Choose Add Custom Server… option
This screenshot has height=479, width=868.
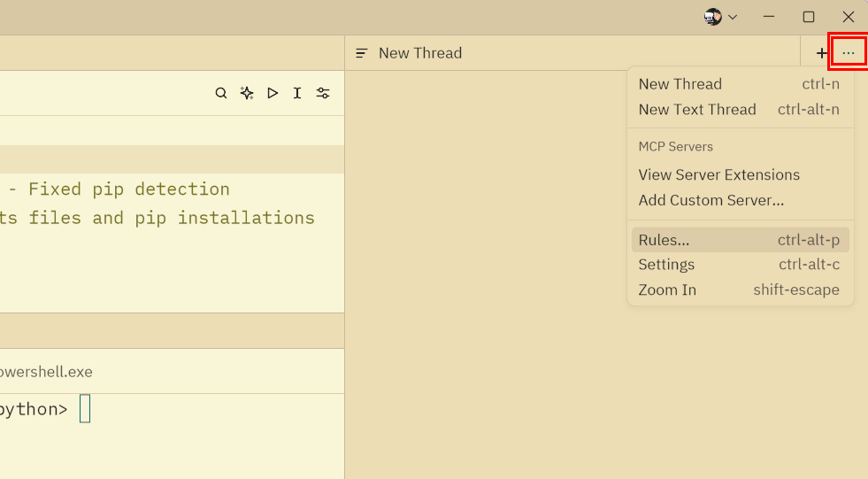[740, 200]
